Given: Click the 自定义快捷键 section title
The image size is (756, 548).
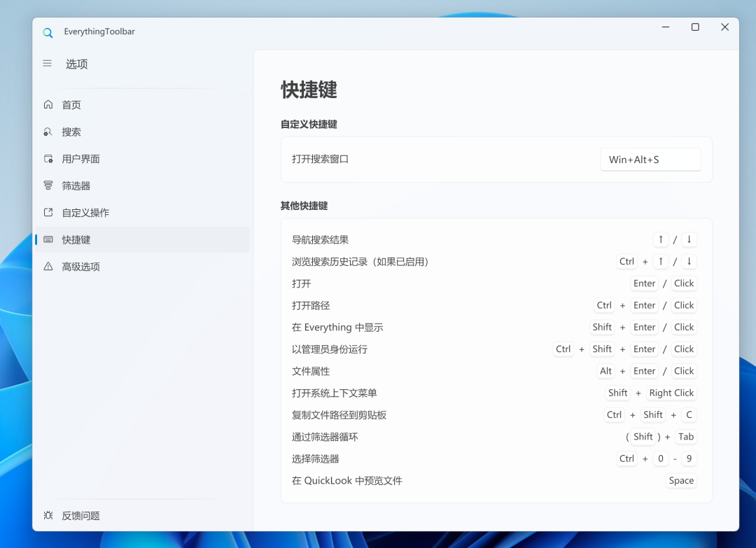Looking at the screenshot, I should [309, 125].
